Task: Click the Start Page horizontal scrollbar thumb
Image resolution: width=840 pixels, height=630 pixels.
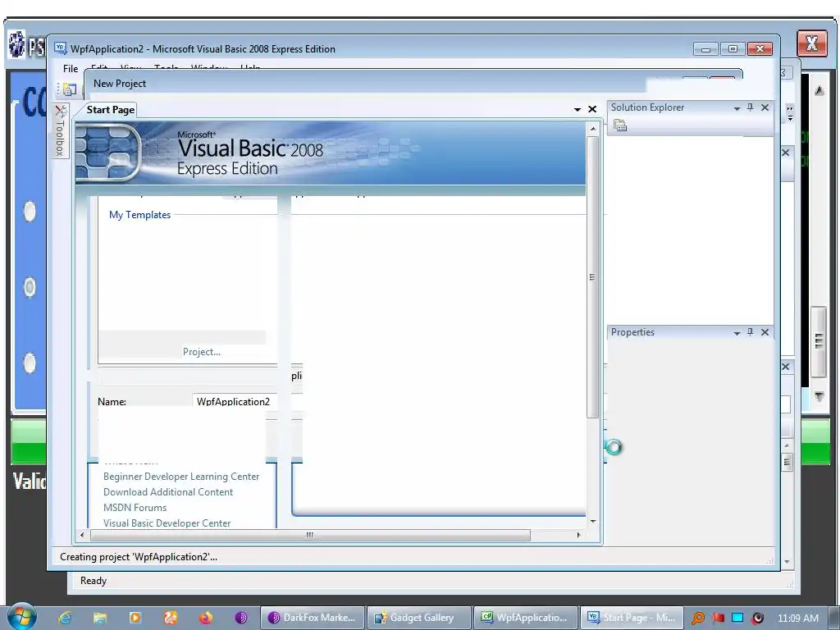Action: click(310, 535)
